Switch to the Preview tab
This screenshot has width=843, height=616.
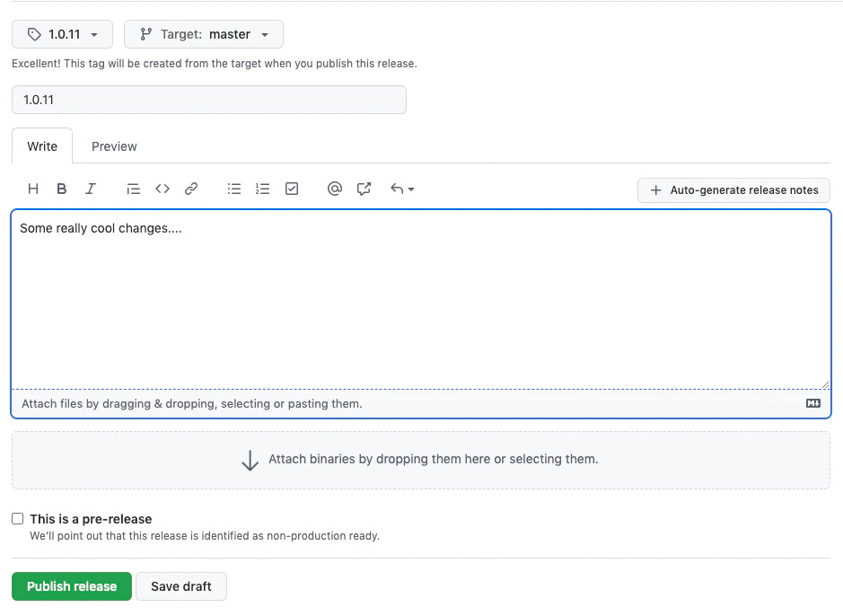(113, 146)
